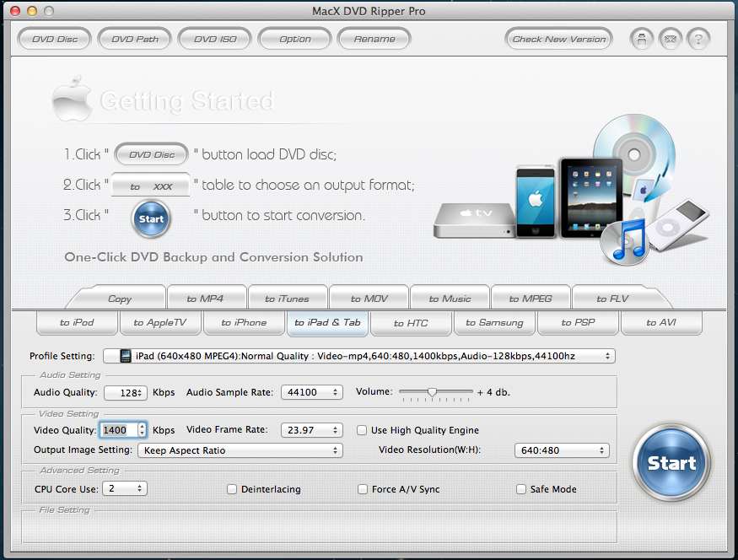This screenshot has height=560, width=738.
Task: Select the to iPod tab
Action: coord(77,322)
